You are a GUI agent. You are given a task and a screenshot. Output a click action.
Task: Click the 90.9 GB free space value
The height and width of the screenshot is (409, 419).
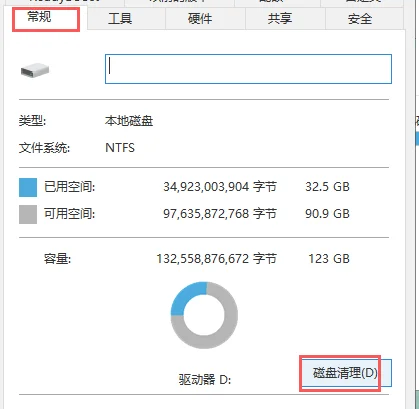tap(327, 214)
